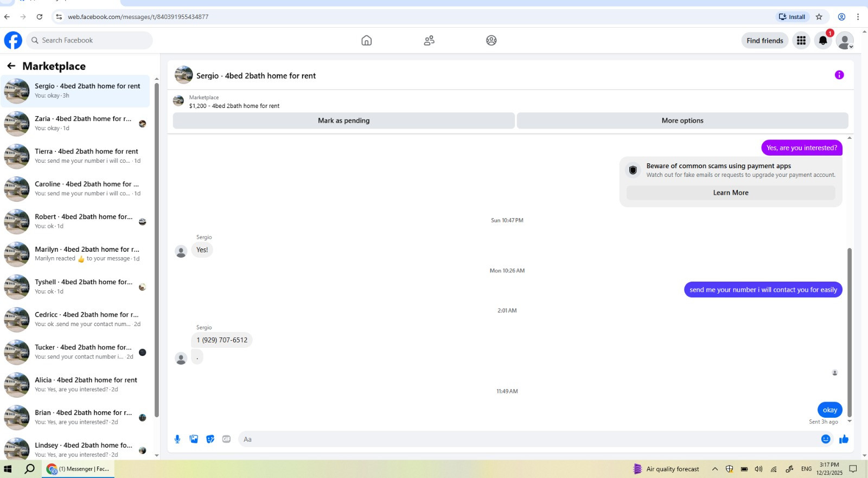The image size is (868, 478).
Task: Open the Windows Start menu
Action: coord(8,469)
